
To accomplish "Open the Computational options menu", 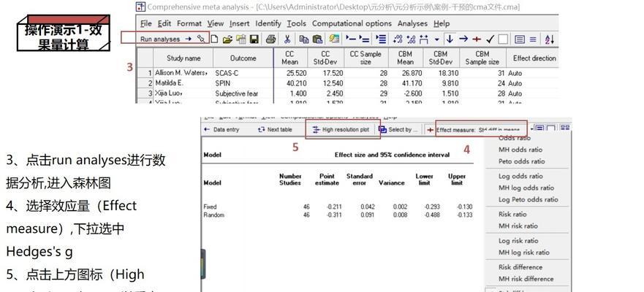I will pos(352,23).
